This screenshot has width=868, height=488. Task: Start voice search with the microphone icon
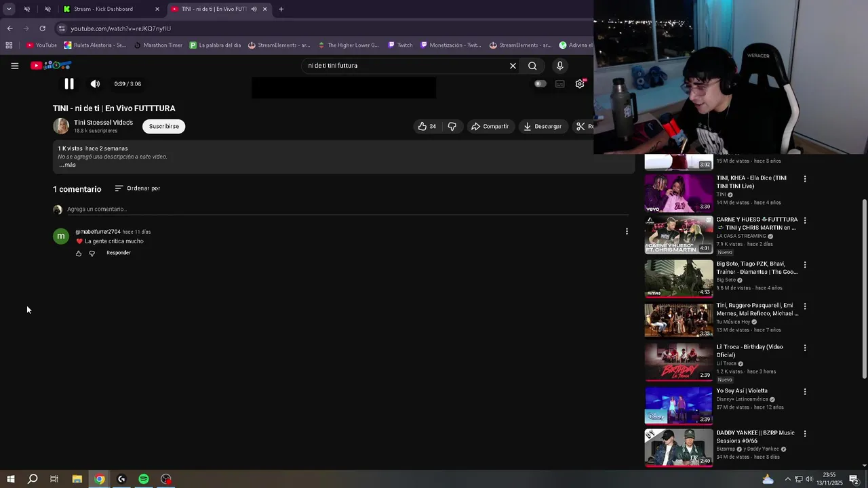(x=559, y=66)
